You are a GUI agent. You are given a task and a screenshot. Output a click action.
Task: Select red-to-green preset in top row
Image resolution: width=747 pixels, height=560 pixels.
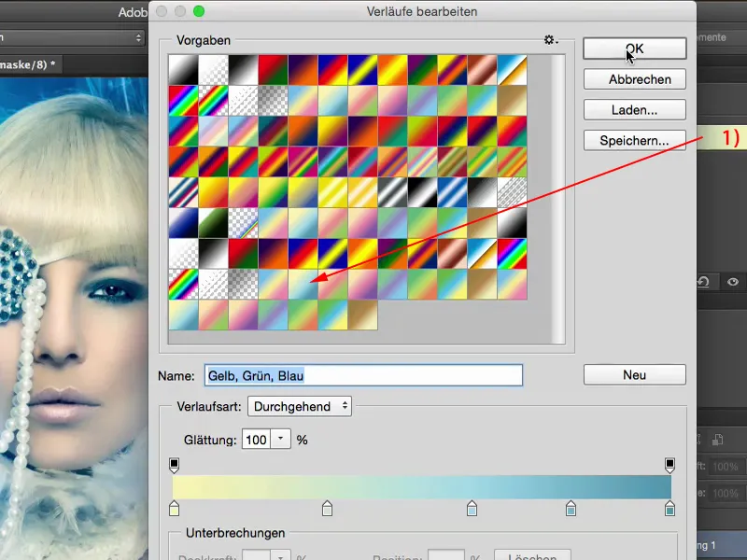[273, 70]
